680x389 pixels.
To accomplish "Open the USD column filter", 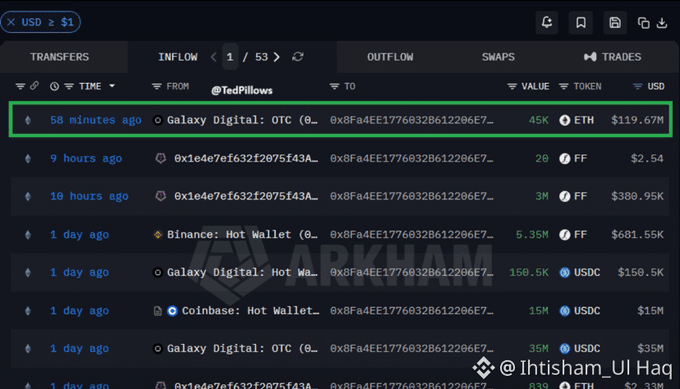I will pyautogui.click(x=638, y=86).
